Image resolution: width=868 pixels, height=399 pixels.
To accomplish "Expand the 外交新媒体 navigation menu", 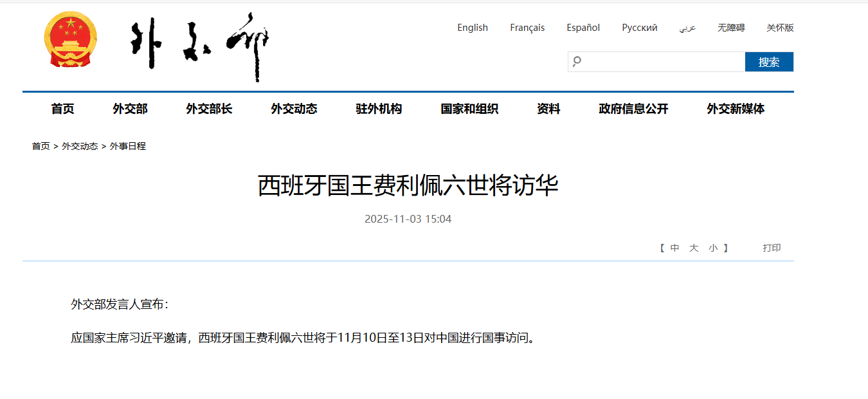I will pos(736,109).
